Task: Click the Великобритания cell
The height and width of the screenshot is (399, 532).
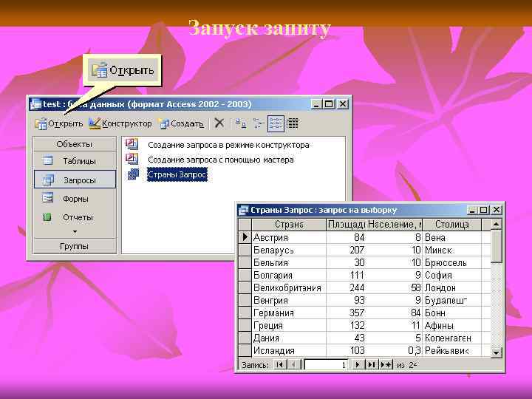Action: click(289, 287)
